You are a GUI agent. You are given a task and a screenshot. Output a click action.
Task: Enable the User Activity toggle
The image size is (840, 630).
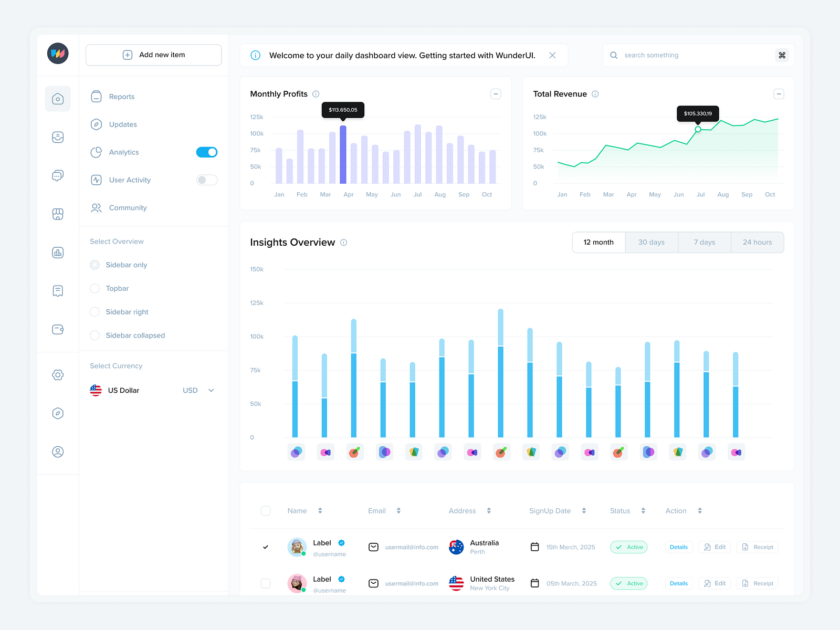206,180
